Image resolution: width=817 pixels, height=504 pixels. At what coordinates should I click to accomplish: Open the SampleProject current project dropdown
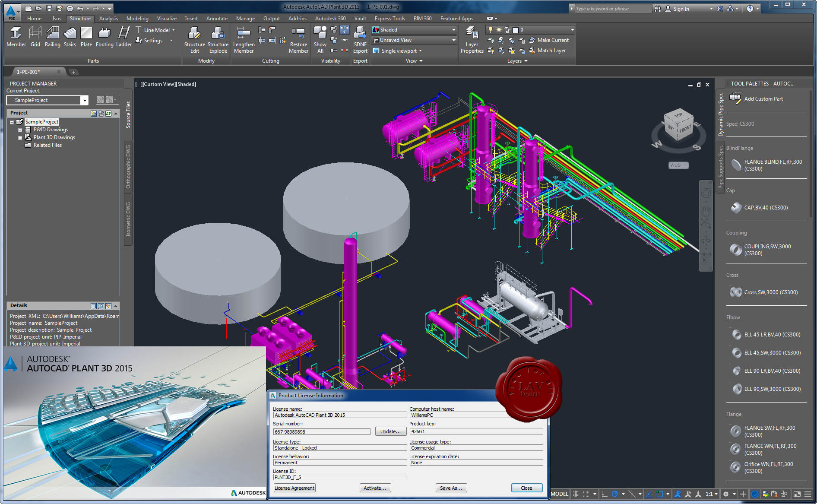point(85,100)
